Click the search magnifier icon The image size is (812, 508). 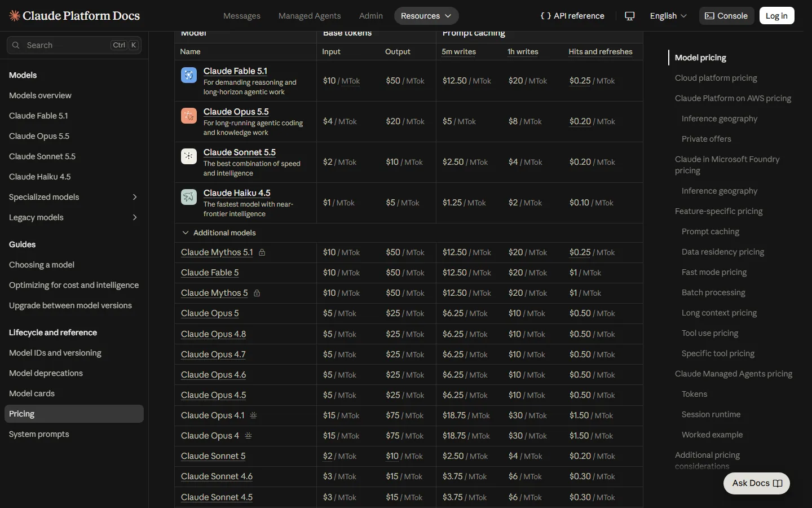point(16,45)
